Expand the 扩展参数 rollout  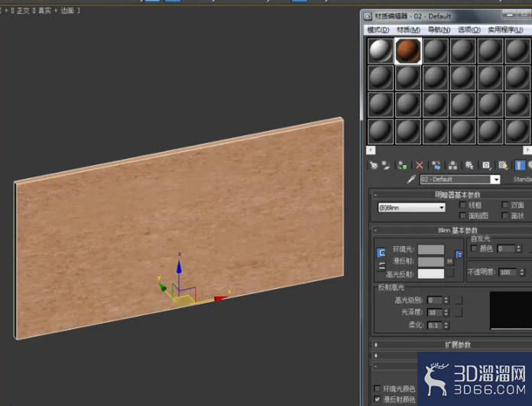pyautogui.click(x=375, y=345)
